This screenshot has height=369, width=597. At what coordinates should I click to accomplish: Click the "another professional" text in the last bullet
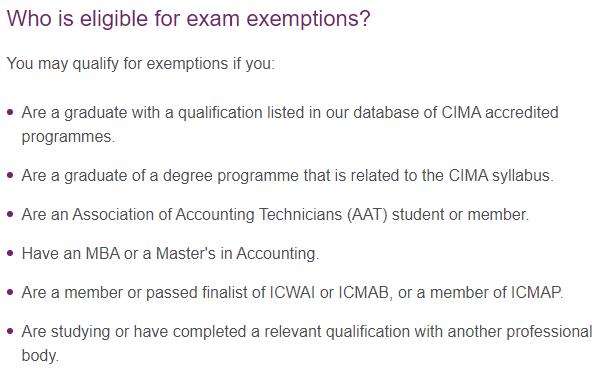point(520,331)
